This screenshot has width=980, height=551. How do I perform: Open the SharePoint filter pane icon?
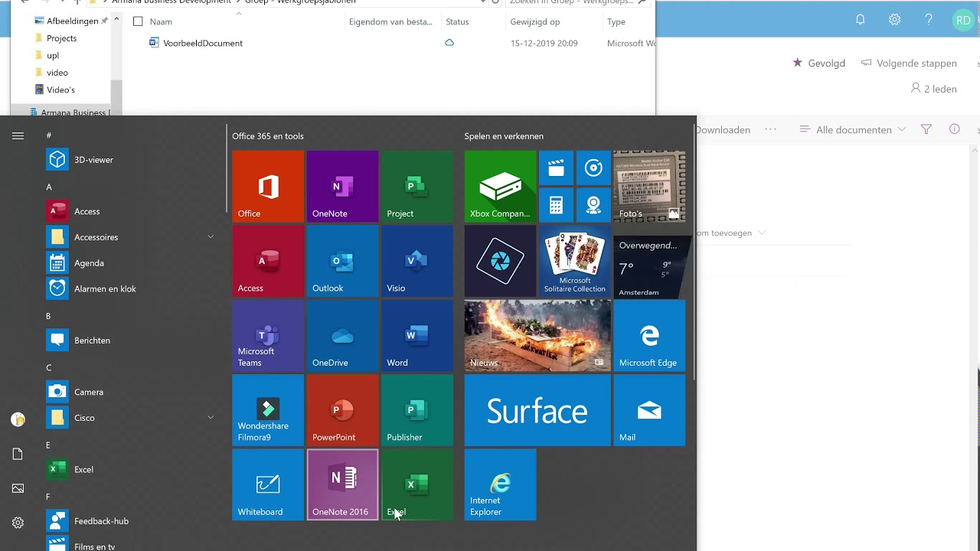click(926, 129)
